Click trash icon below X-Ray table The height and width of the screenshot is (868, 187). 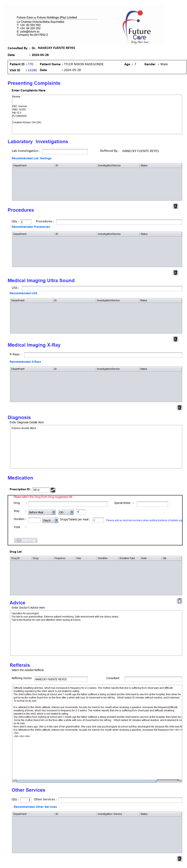pyautogui.click(x=179, y=407)
